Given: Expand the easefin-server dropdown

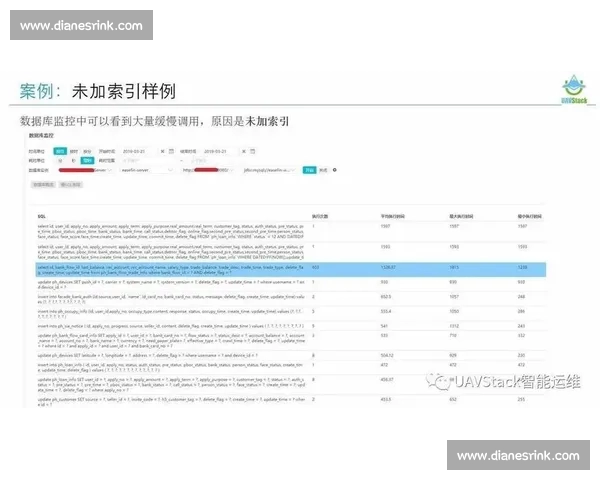Looking at the screenshot, I should (x=147, y=170).
